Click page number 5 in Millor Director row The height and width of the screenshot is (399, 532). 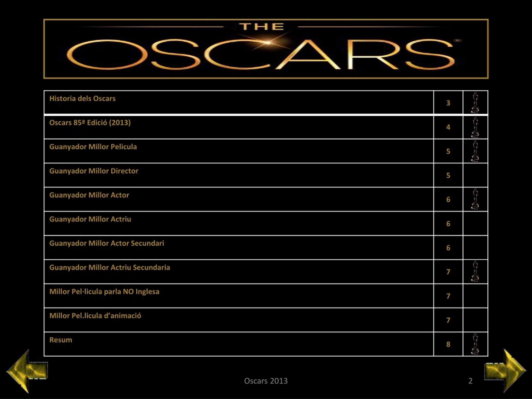click(448, 175)
